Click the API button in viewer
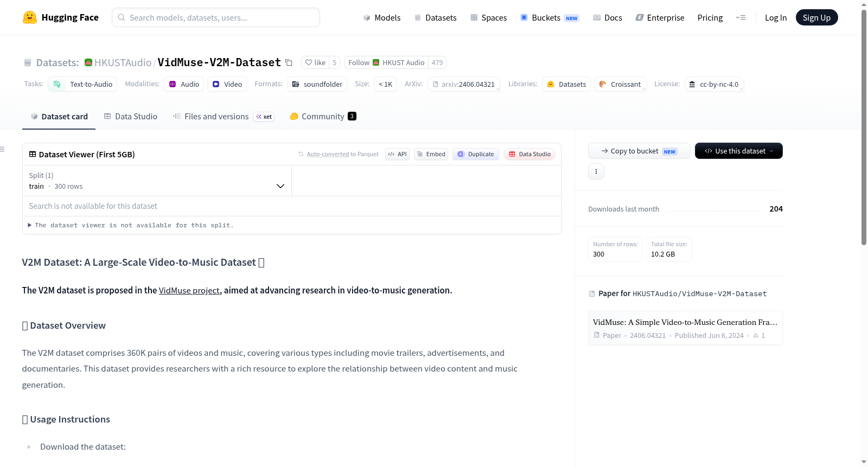This screenshot has height=467, width=868. (x=397, y=154)
